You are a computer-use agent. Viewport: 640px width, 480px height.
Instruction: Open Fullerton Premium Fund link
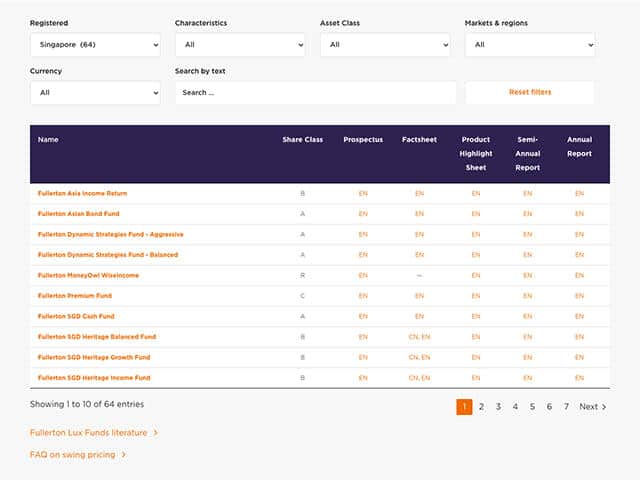click(75, 296)
